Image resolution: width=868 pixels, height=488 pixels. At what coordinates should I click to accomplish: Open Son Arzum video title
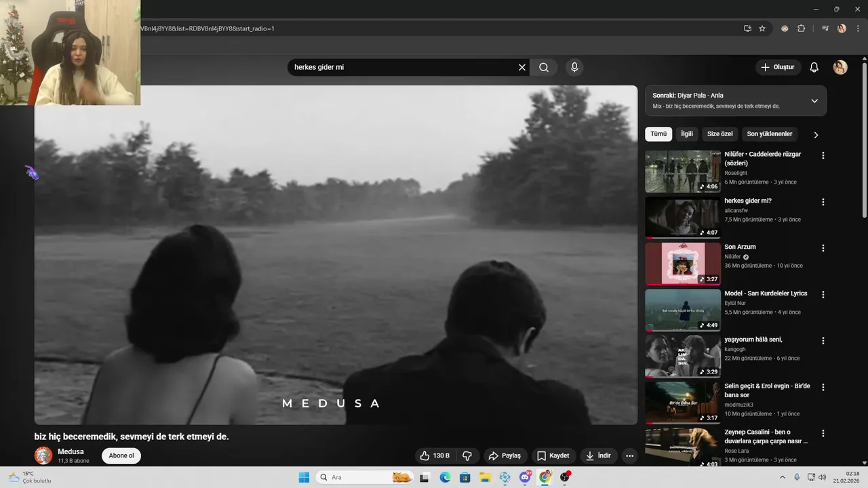[740, 247]
